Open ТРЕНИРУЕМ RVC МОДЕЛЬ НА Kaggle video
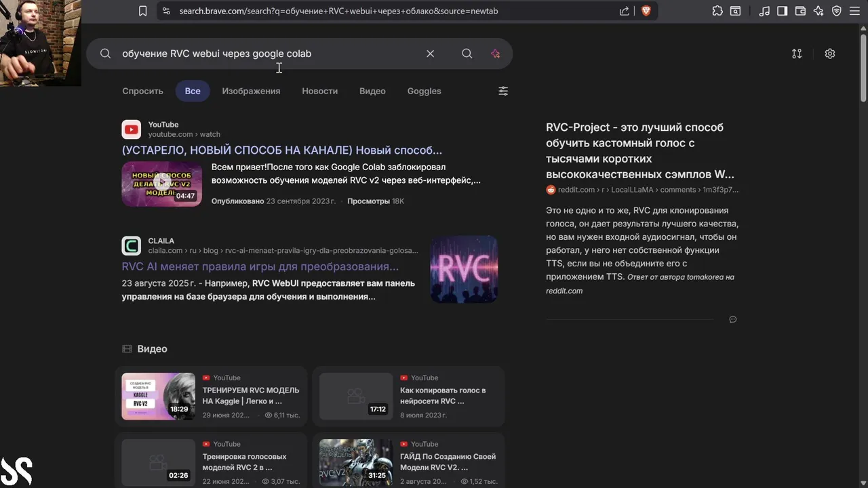Screen dimensions: 868x488 [251, 395]
